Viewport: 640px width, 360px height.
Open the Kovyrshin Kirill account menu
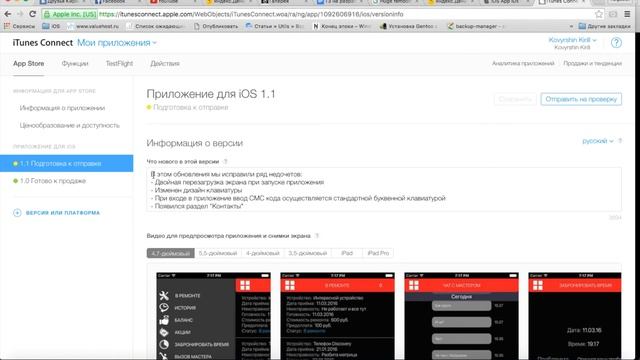point(572,40)
